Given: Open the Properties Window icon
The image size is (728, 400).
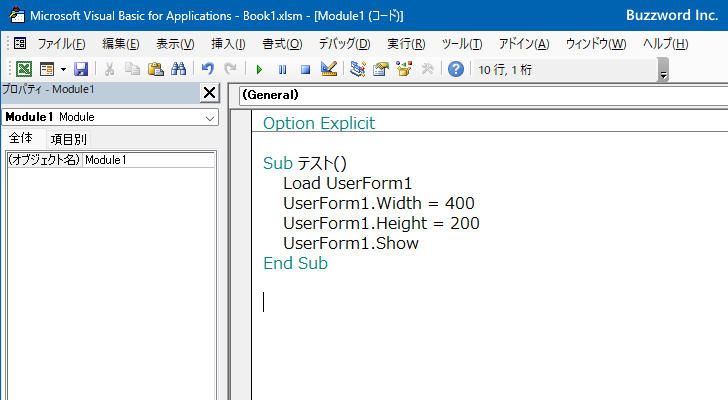Looking at the screenshot, I should [381, 69].
